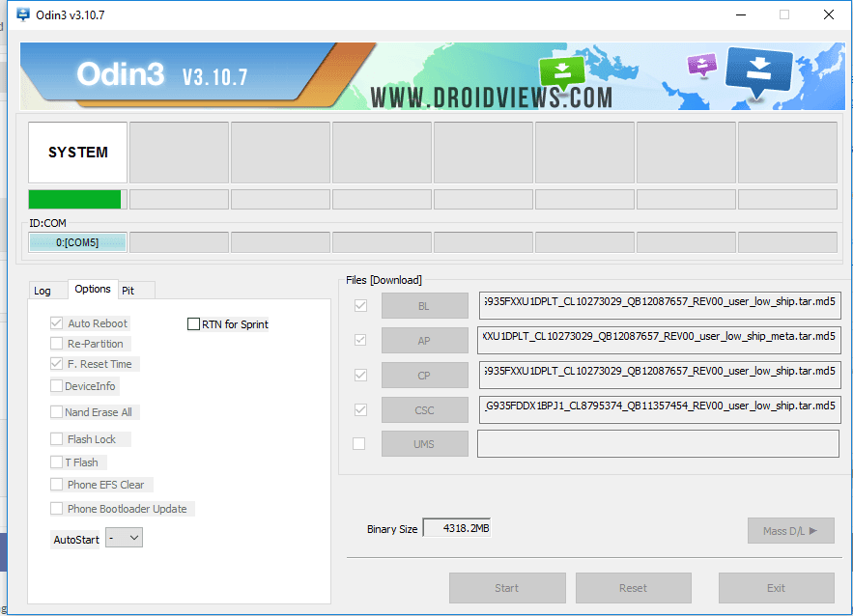The width and height of the screenshot is (853, 616).
Task: Click the Mass D/L button
Action: point(790,531)
